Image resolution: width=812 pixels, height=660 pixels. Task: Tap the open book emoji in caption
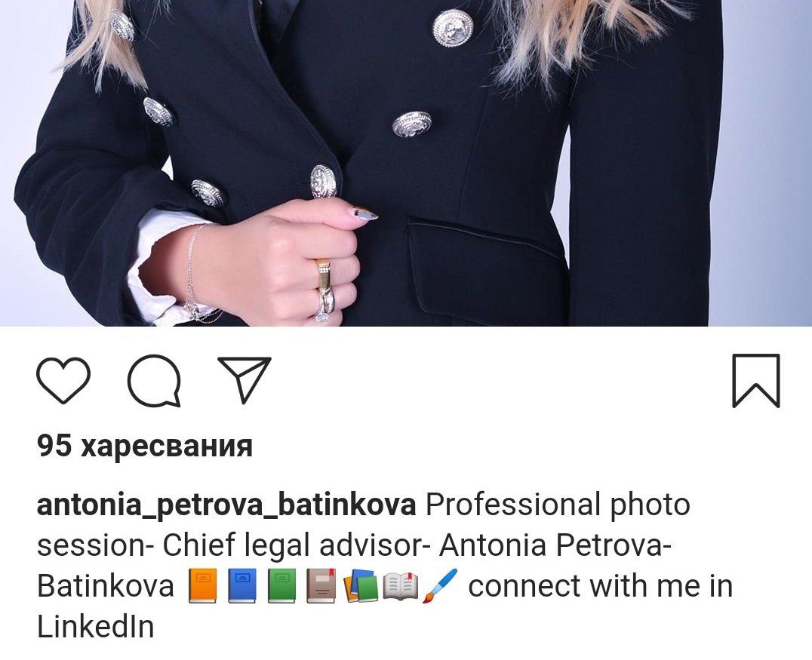click(400, 587)
